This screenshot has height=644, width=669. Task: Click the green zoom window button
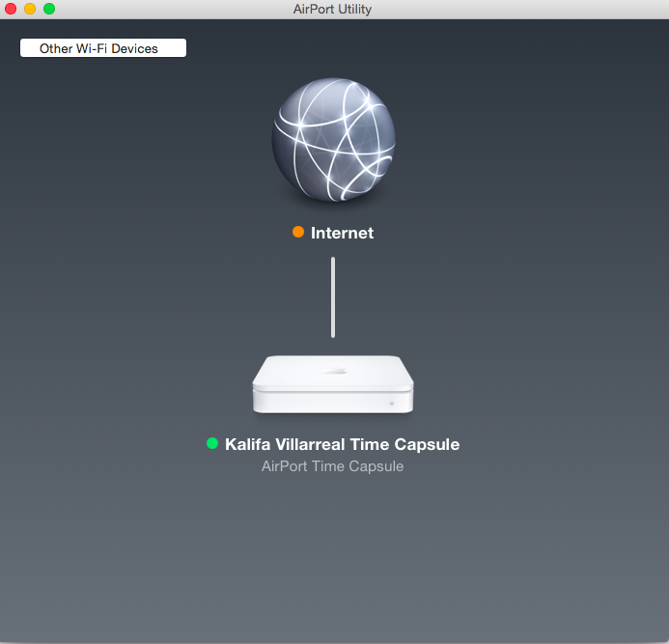coord(49,9)
